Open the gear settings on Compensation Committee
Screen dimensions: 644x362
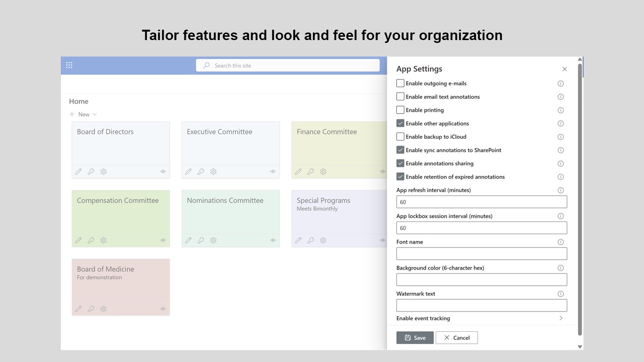103,240
